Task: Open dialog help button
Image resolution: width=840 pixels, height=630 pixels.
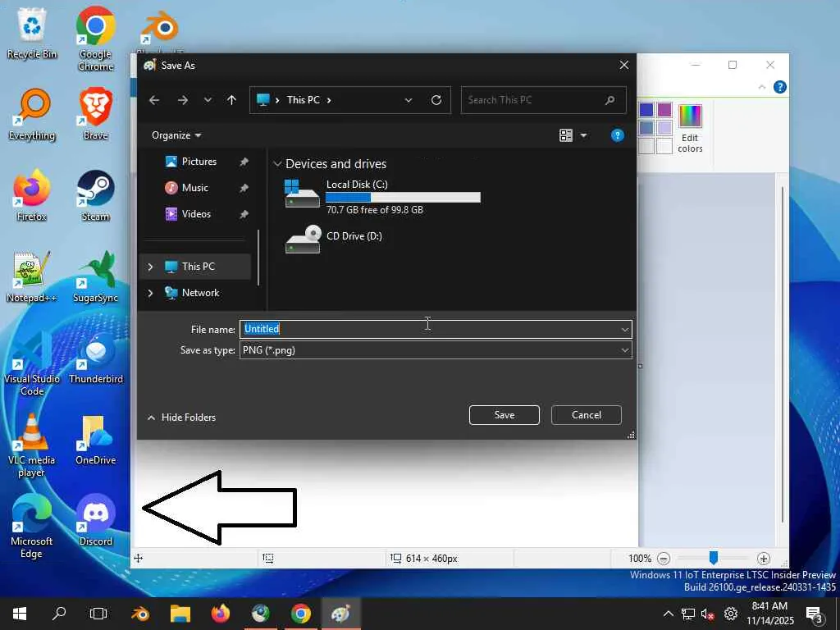Action: click(x=617, y=135)
